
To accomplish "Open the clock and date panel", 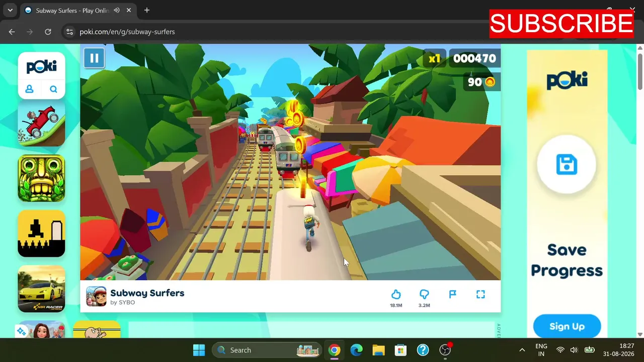I will coord(620,350).
